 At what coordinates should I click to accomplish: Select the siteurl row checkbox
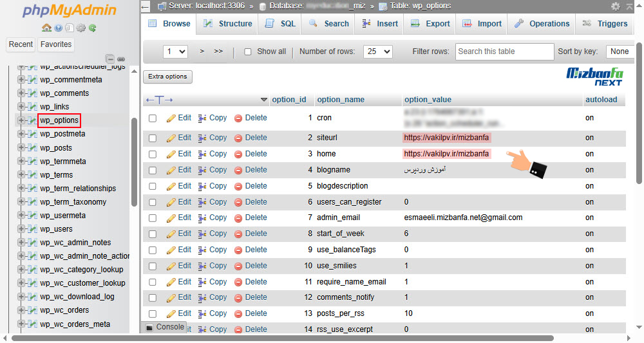pyautogui.click(x=153, y=138)
